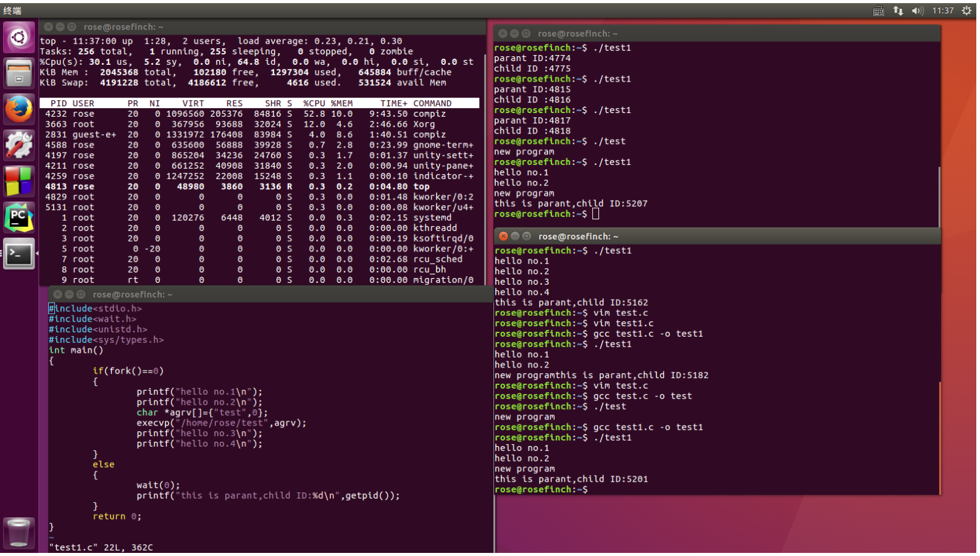980x556 pixels.
Task: Click the %CPU column header in top
Action: 314,103
